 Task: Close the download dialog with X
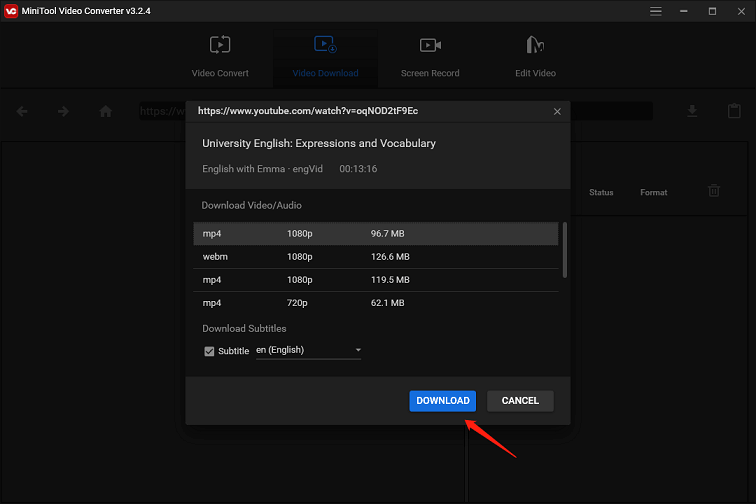coord(557,111)
